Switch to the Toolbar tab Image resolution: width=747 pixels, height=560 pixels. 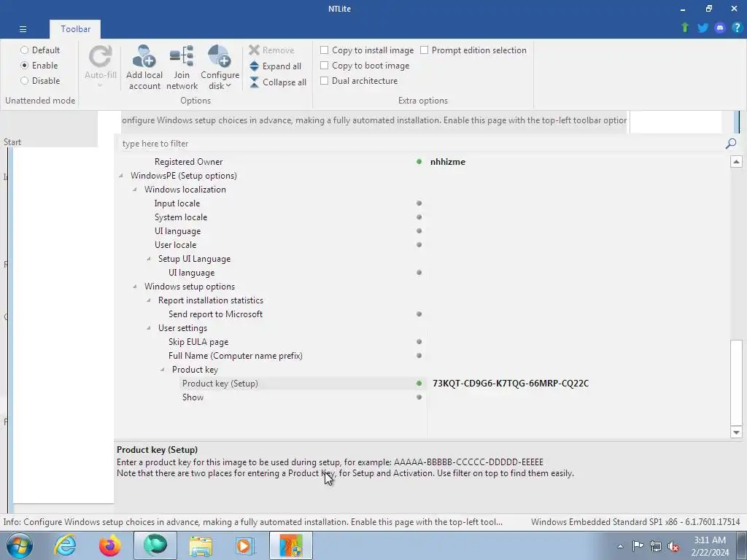(75, 29)
